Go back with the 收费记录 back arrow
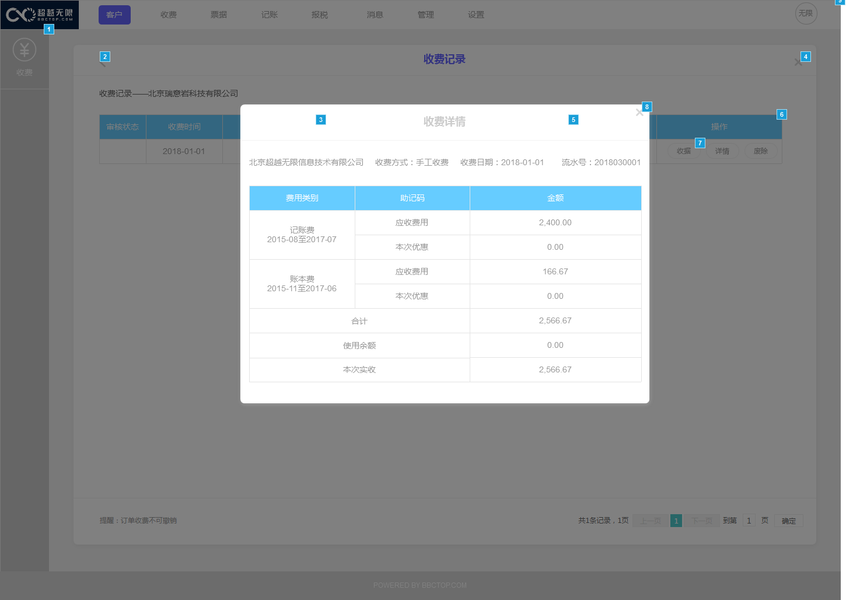This screenshot has width=846, height=600. click(103, 63)
